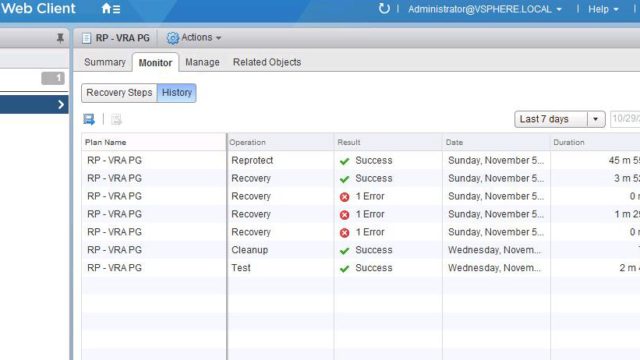
Task: Click the Home icon in header
Action: pos(111,9)
